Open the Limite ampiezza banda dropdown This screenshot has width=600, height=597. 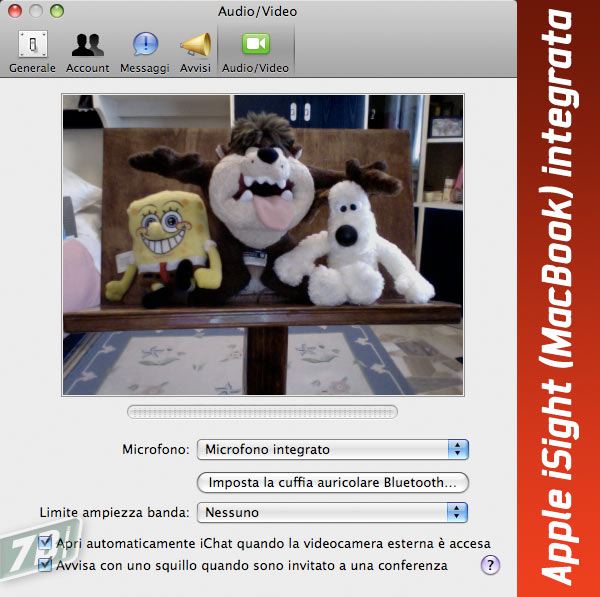click(333, 512)
